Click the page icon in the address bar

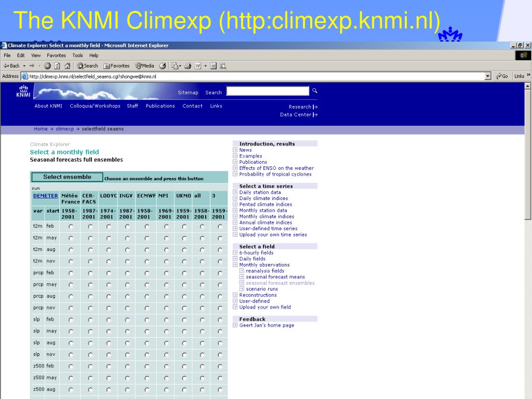pos(25,76)
